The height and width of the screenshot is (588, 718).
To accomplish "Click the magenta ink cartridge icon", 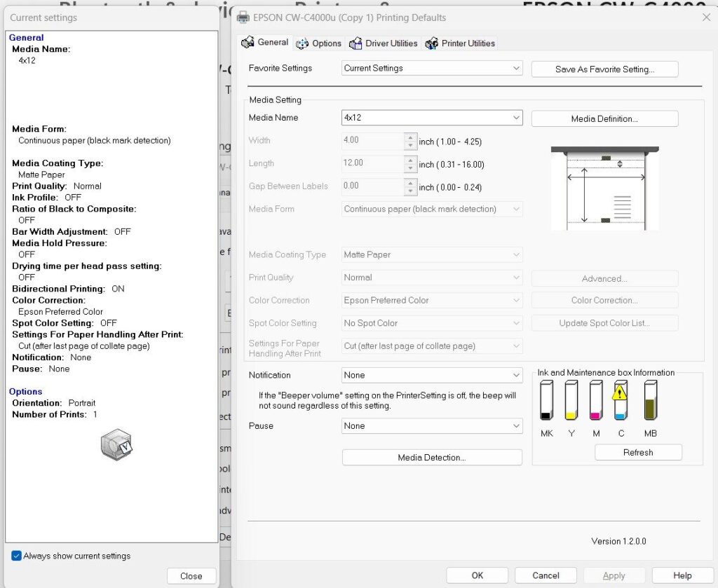I will [x=596, y=400].
